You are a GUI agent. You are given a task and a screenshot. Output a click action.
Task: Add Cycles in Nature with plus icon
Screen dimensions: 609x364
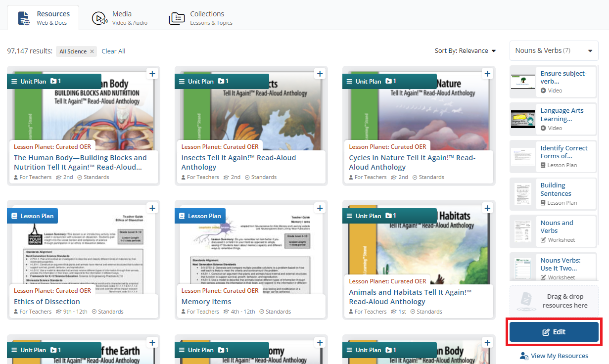(488, 74)
